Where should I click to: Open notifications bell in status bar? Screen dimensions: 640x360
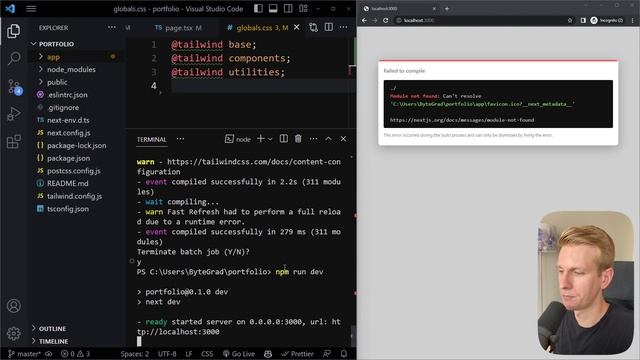(344, 354)
